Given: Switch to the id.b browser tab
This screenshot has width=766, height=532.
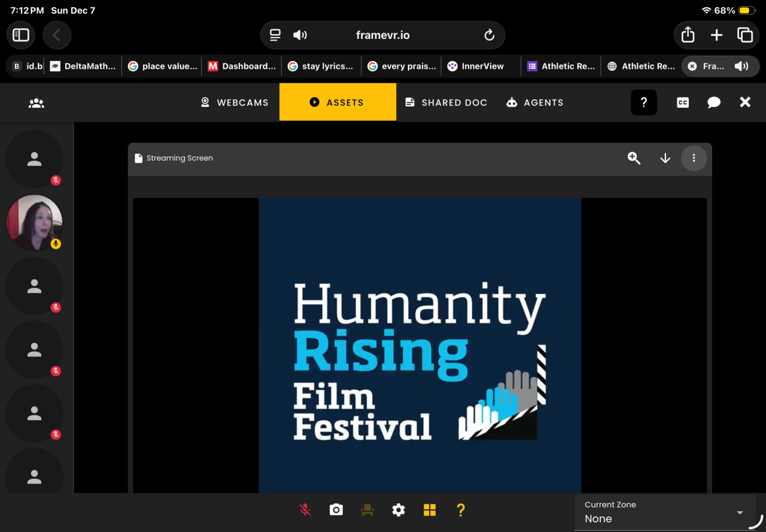Looking at the screenshot, I should pos(26,66).
